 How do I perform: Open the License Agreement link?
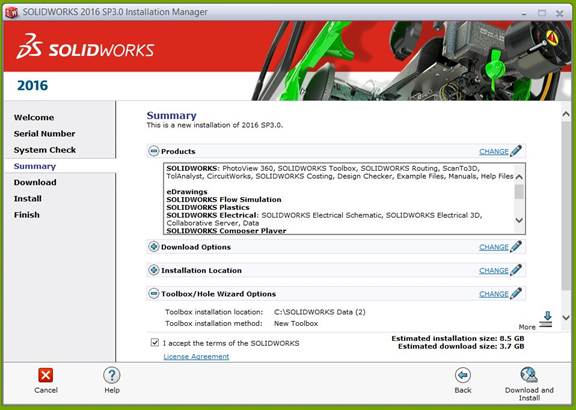click(x=196, y=356)
